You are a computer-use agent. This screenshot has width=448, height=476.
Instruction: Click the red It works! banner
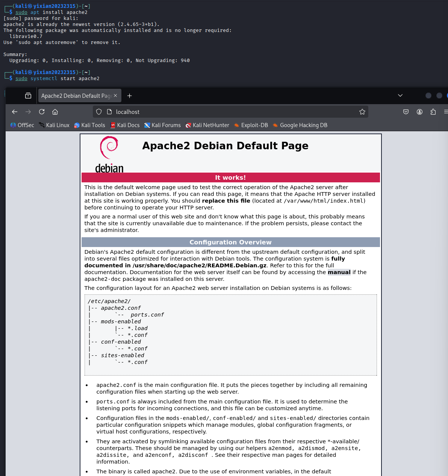[230, 177]
